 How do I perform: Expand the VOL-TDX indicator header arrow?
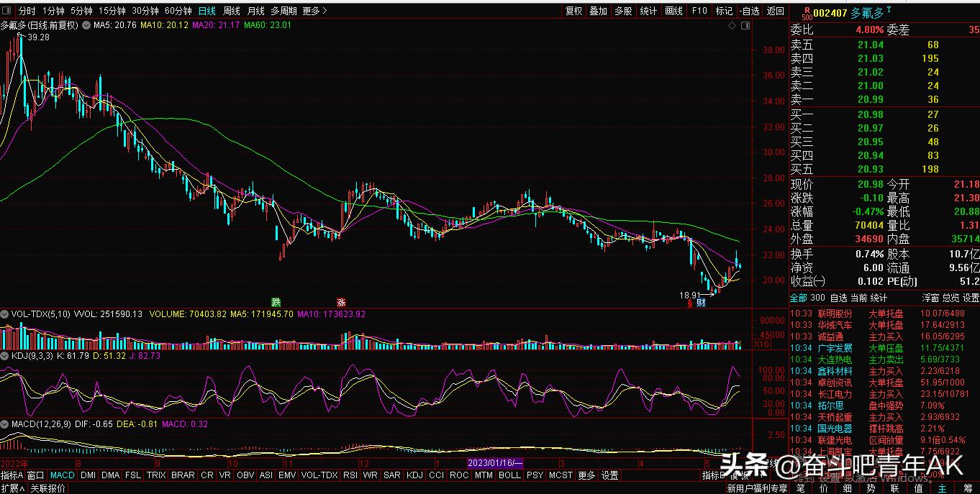(5, 314)
